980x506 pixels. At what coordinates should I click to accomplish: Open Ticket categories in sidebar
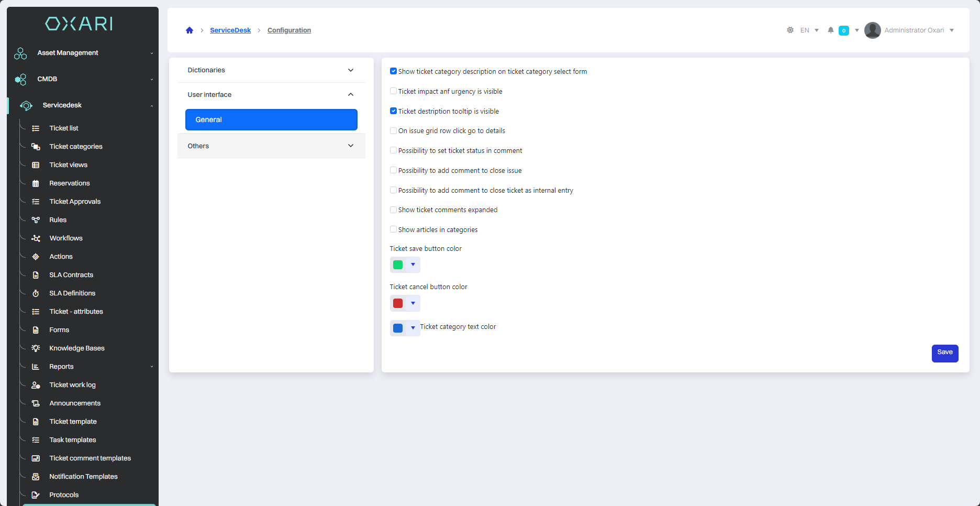[x=76, y=147]
